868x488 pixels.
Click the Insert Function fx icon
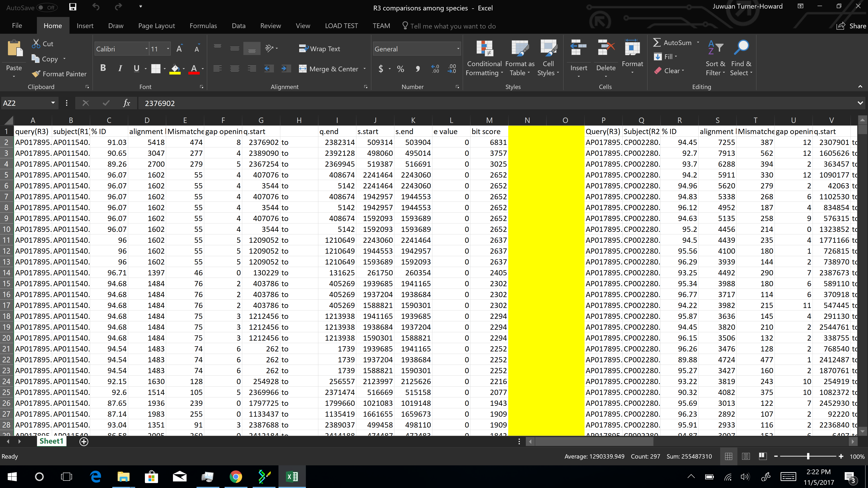tap(127, 103)
